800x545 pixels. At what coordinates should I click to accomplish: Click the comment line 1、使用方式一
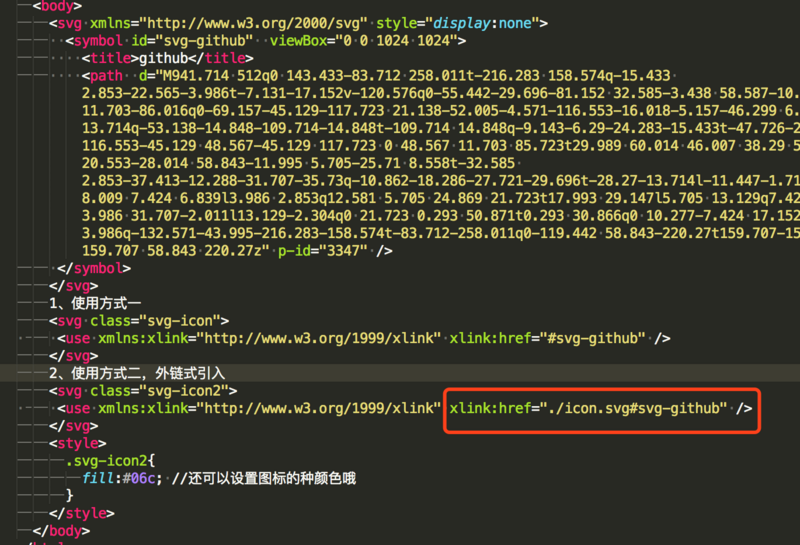pos(95,303)
